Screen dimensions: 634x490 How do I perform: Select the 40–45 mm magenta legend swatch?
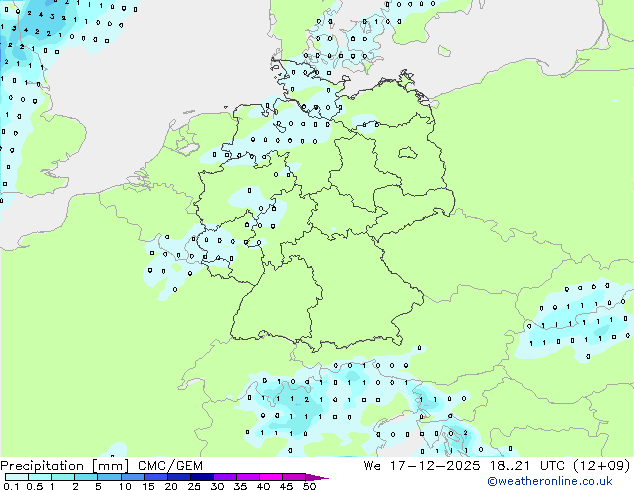[x=271, y=477]
